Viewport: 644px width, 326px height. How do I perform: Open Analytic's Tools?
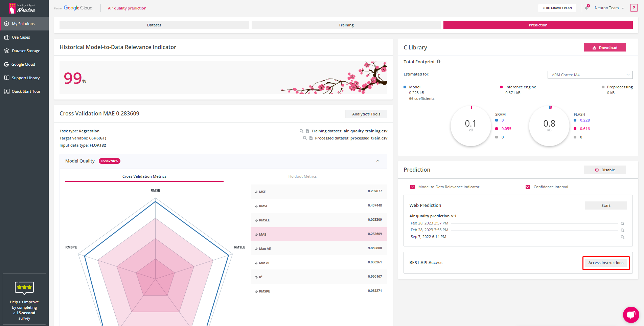click(366, 114)
